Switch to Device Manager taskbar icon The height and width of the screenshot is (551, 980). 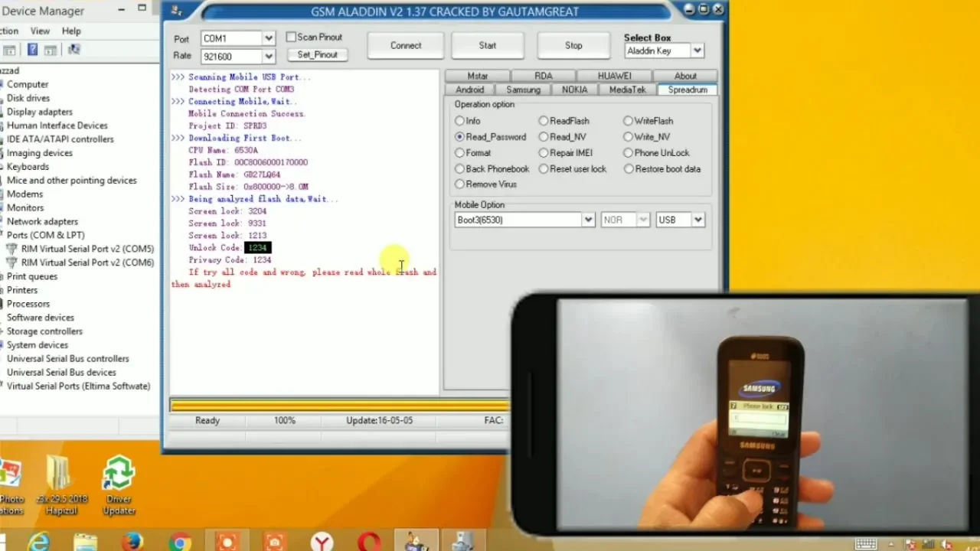[x=464, y=541]
